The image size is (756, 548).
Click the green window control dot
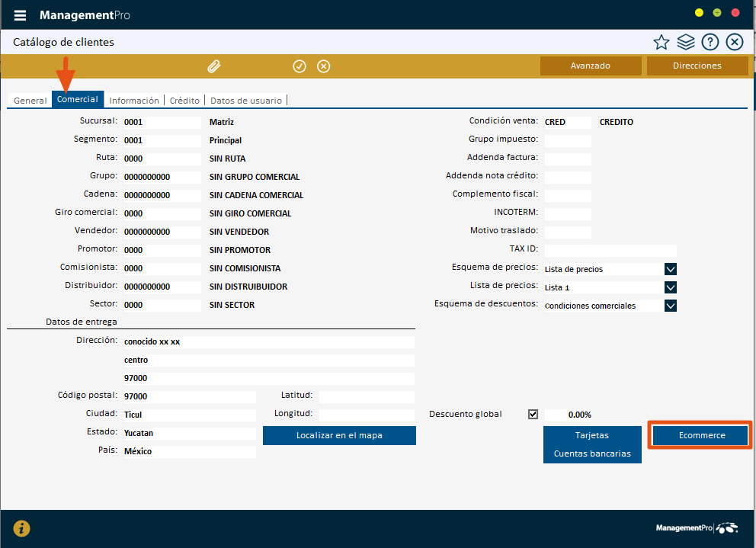click(717, 12)
